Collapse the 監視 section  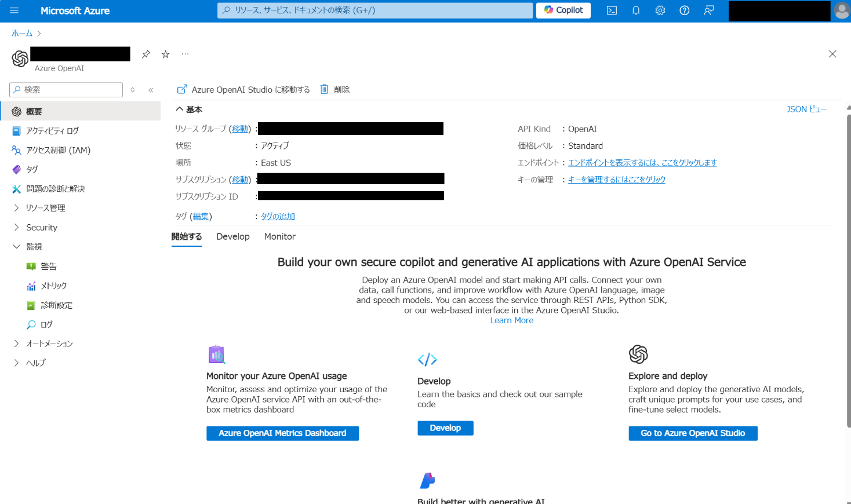(x=35, y=246)
